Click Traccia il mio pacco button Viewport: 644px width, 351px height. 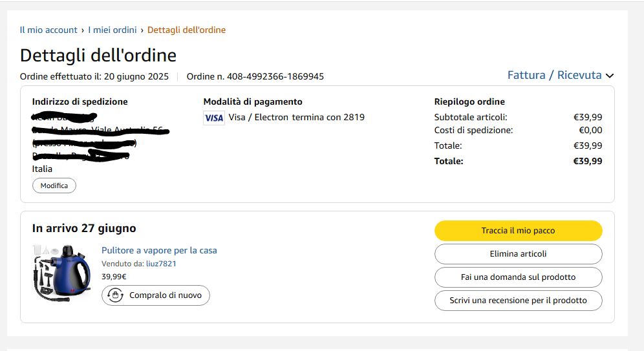[x=518, y=231]
